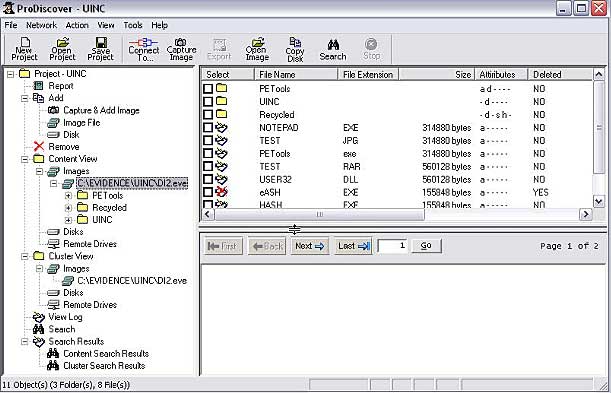Open the Help menu
This screenshot has width=611, height=393.
point(159,25)
